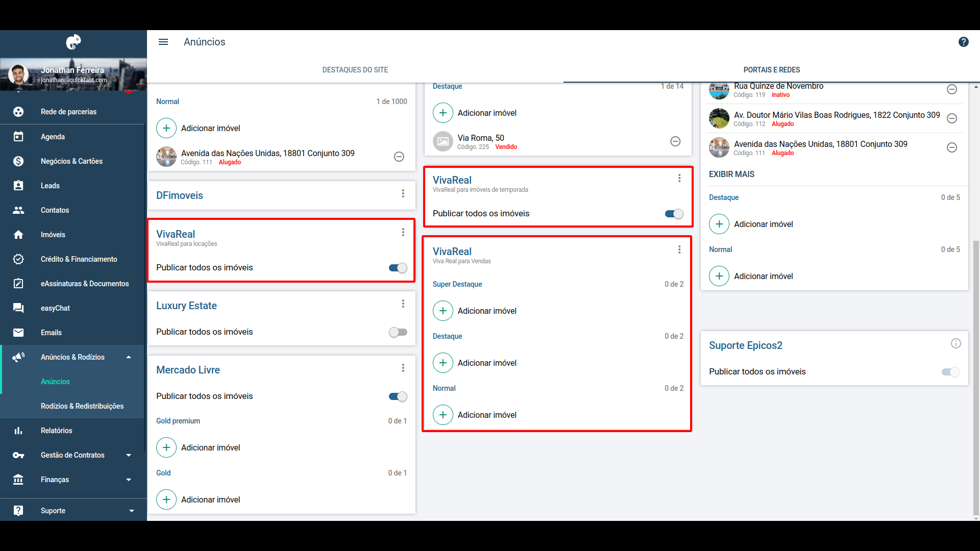Enable Luxury Estate publish all switch
Viewport: 980px width, 551px height.
pos(398,332)
